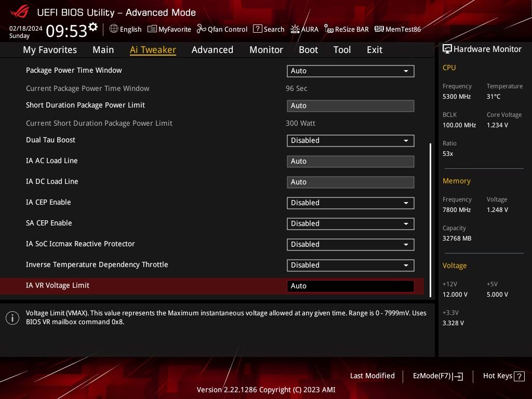The height and width of the screenshot is (399, 532).
Task: Go to the Exit tab
Action: [375, 50]
